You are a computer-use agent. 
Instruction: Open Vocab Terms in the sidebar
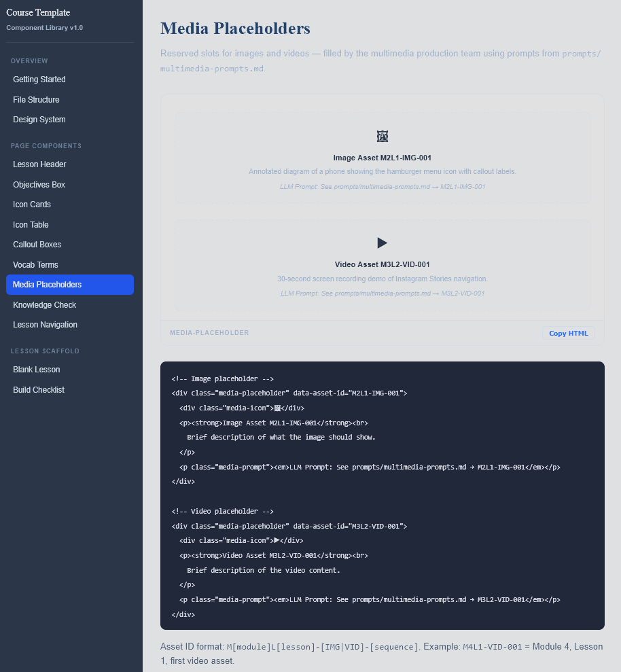coord(35,265)
